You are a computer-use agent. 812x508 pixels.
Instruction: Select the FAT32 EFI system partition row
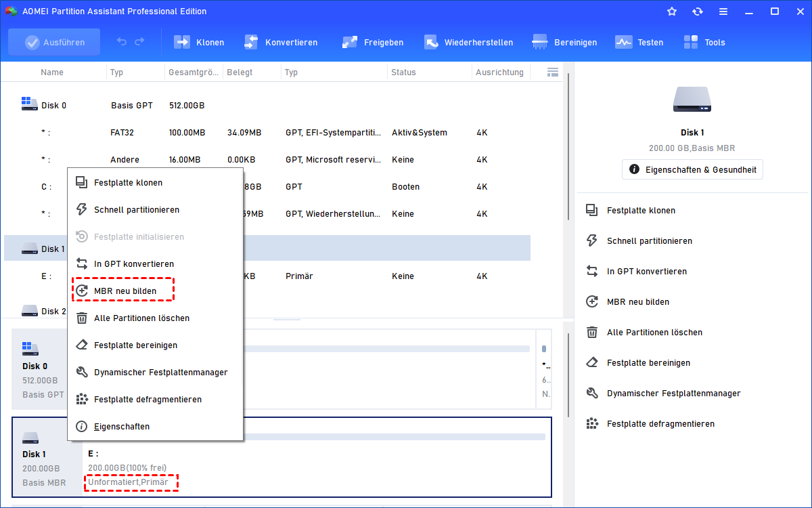pyautogui.click(x=267, y=133)
